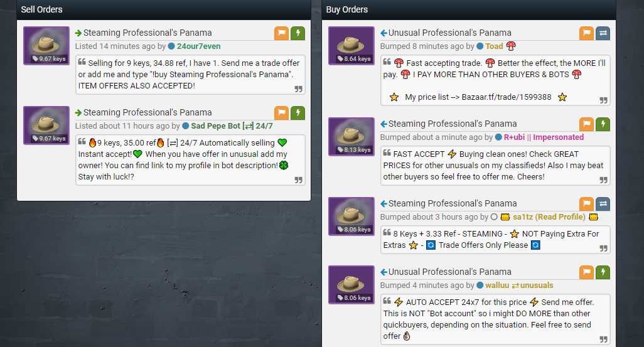Open Sad Pepe Bot 24/7 profile
Screen dimensions: 644x347
coord(232,126)
